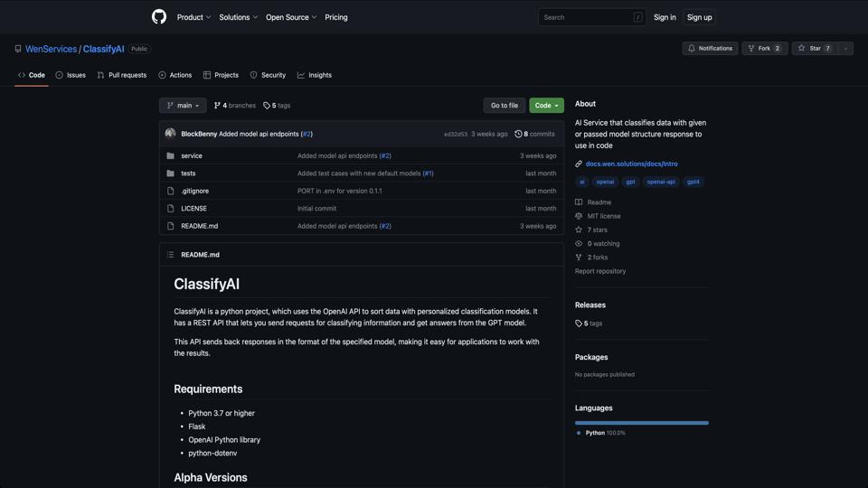Image resolution: width=868 pixels, height=488 pixels.
Task: Click the Sign up button
Action: (699, 17)
